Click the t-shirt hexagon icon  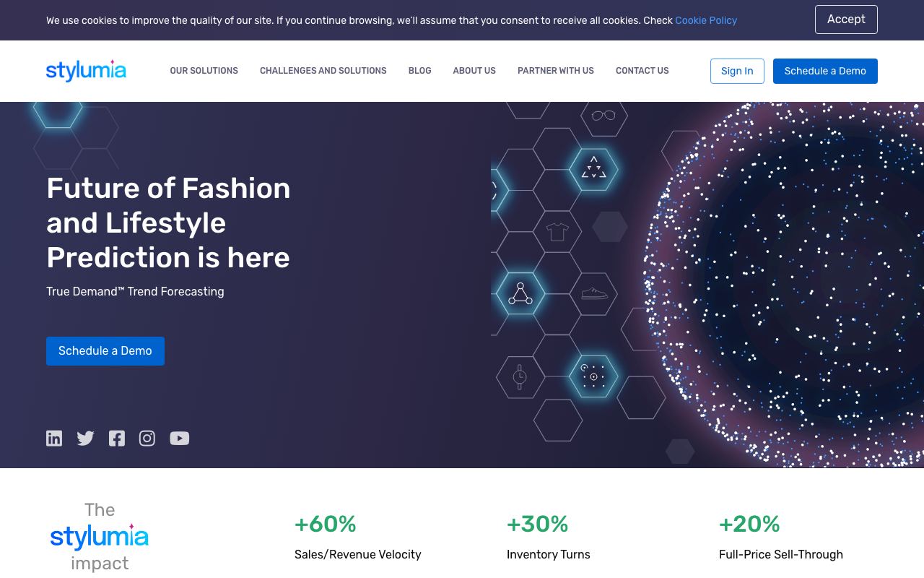[557, 232]
